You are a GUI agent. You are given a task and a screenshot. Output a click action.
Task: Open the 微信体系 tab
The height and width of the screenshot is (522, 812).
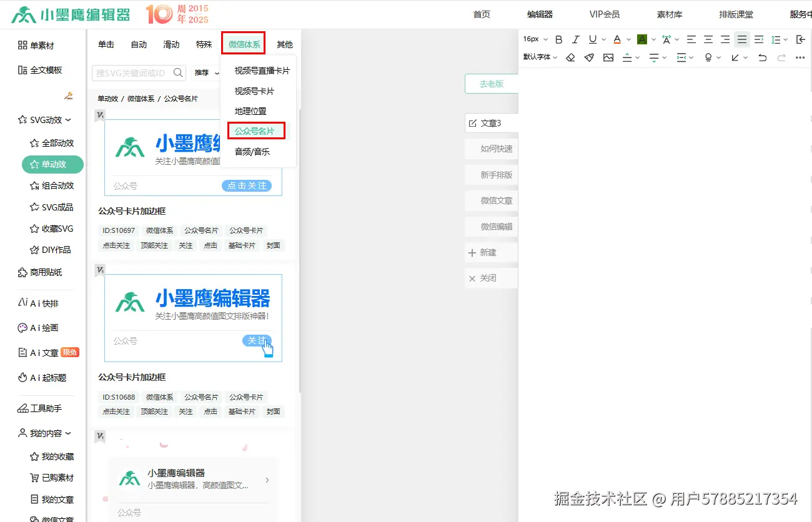click(244, 44)
